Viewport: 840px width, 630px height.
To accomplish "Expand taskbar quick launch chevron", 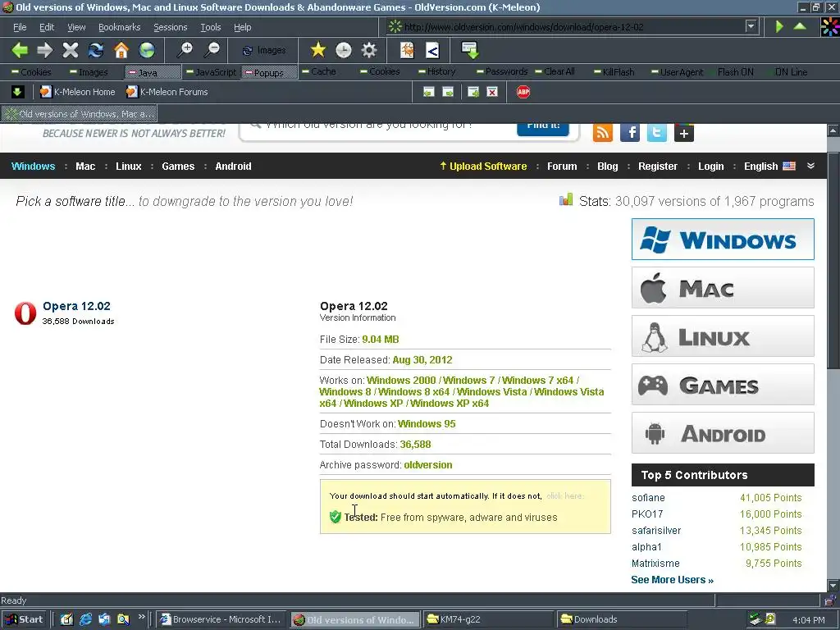I will click(x=141, y=617).
